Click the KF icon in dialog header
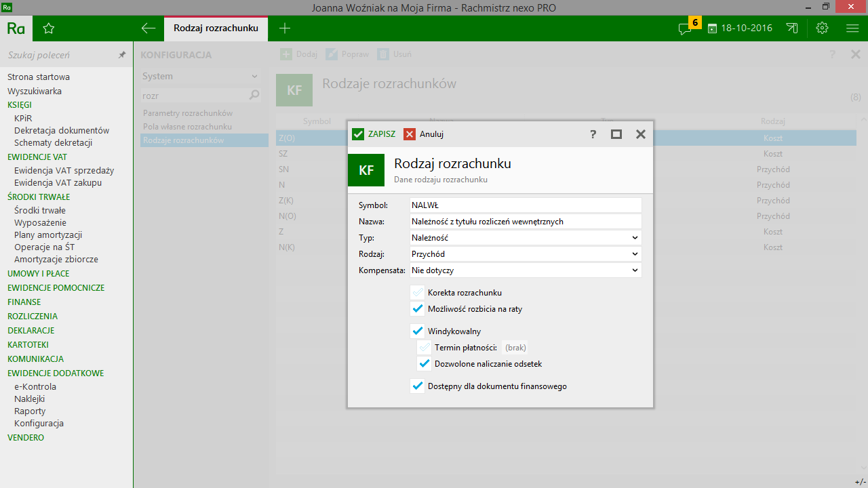868x488 pixels. click(x=366, y=170)
